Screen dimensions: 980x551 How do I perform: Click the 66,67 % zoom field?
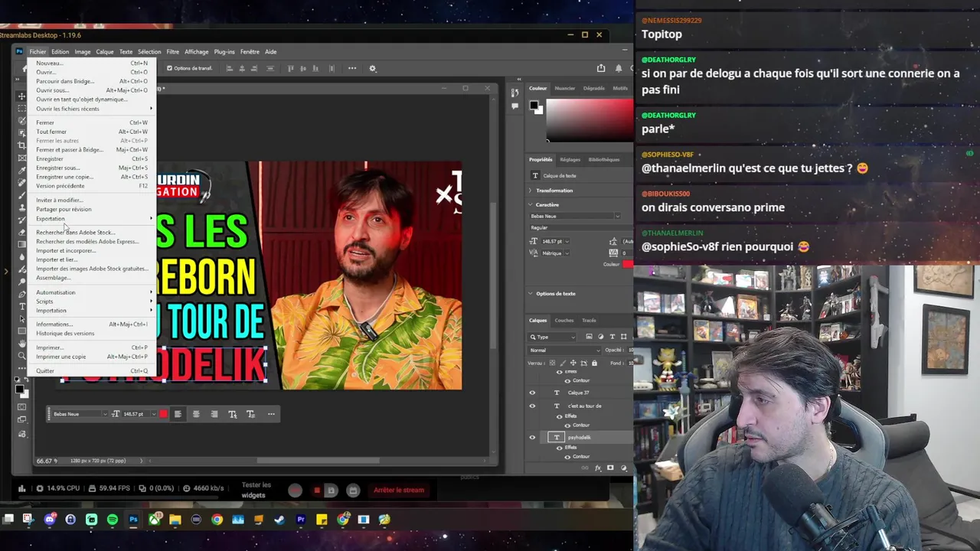click(x=44, y=461)
